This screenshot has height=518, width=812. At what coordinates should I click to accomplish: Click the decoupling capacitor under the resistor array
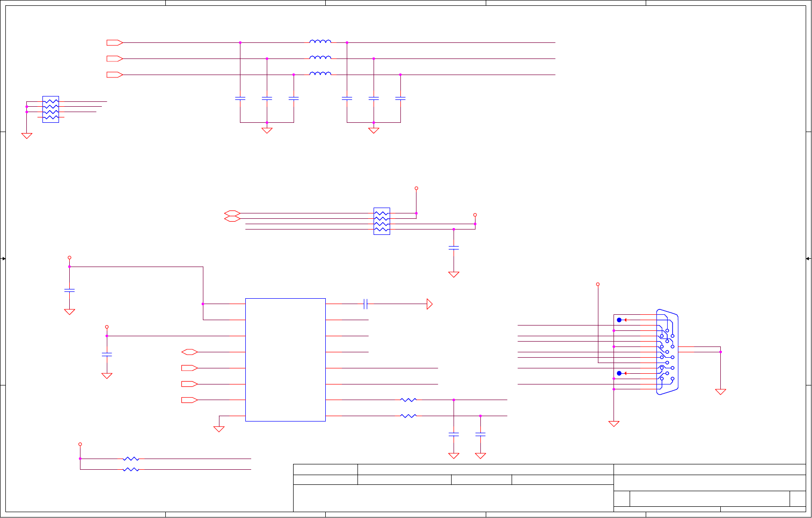(x=454, y=248)
